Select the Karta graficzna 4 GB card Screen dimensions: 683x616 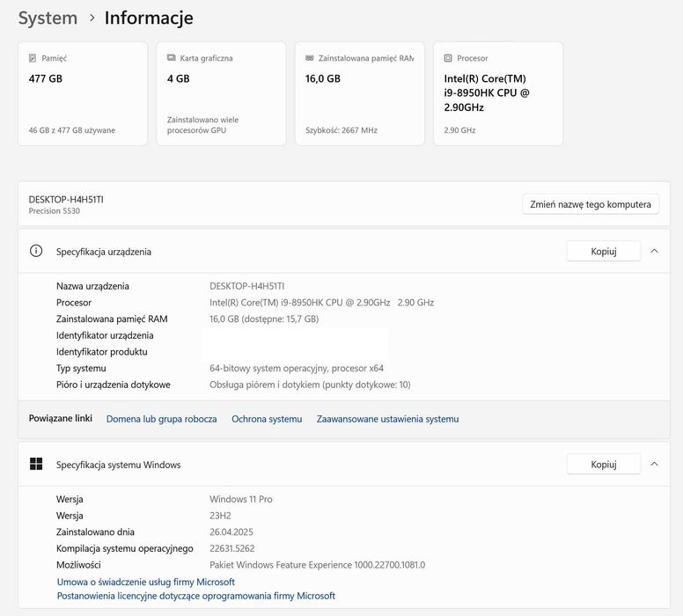[x=221, y=93]
